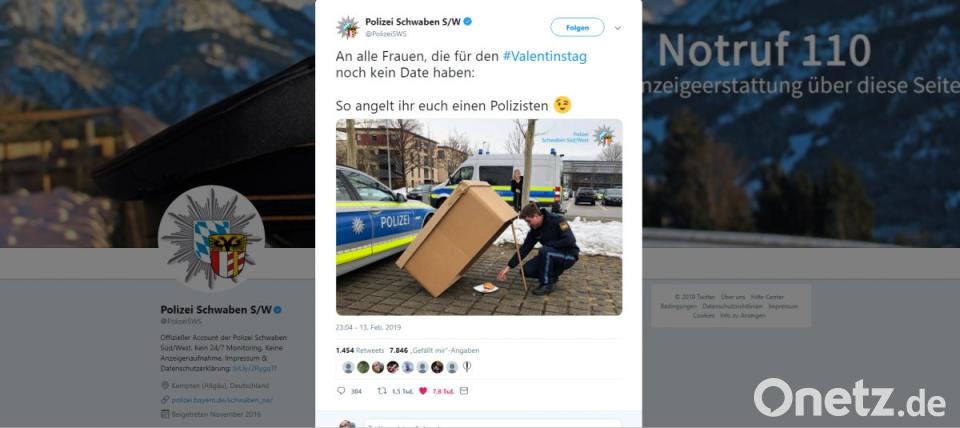
Task: Click the Folgen follow button
Action: pos(577,28)
